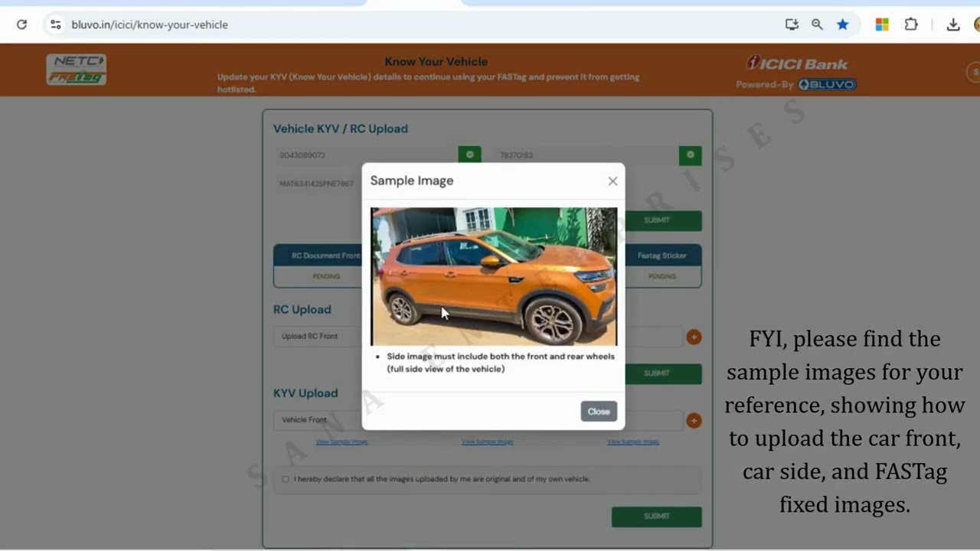Click the field containing 78370183

coord(586,155)
